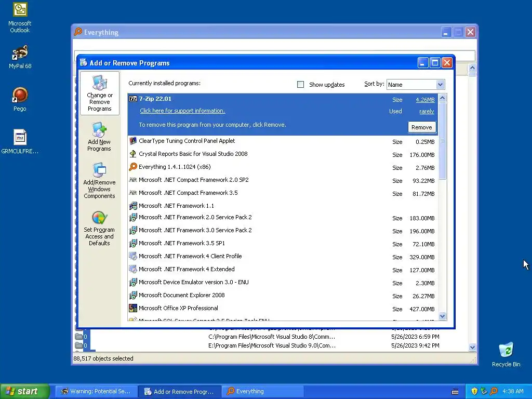Viewport: 532px width, 399px height.
Task: Click .NET Framework 4 Extended icon
Action: [x=133, y=269]
